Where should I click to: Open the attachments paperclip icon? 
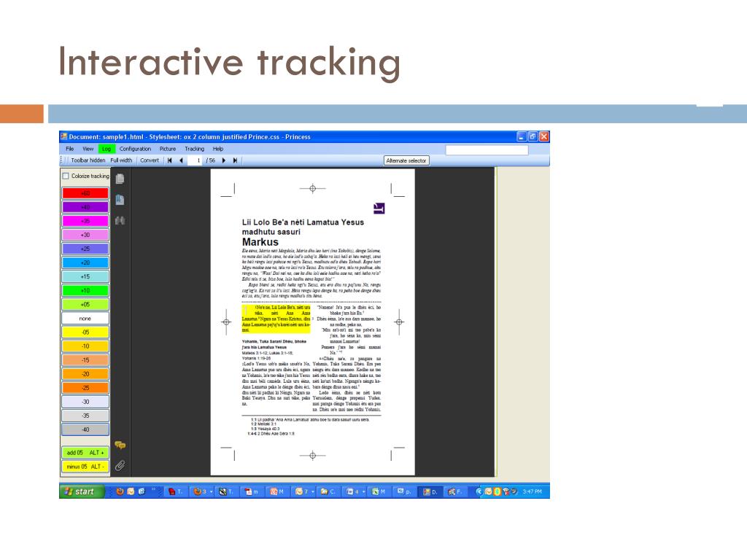(120, 466)
